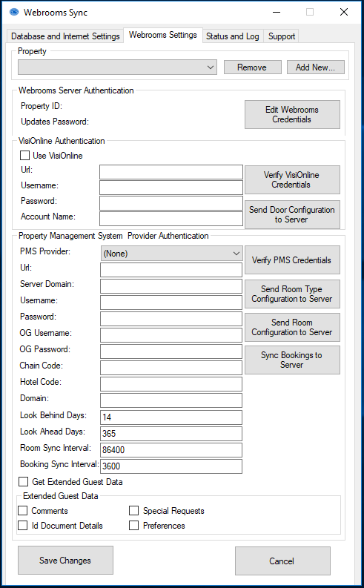Click Send Room Configuration to Server

tap(292, 328)
